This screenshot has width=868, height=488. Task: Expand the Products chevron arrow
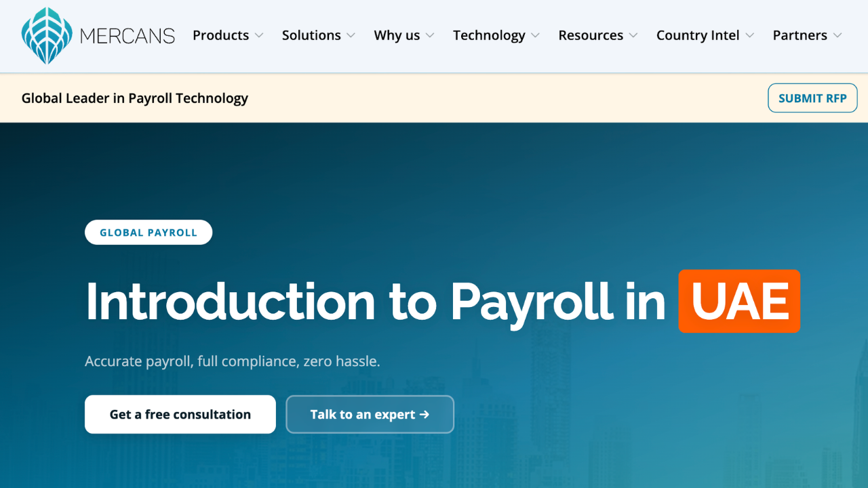259,36
